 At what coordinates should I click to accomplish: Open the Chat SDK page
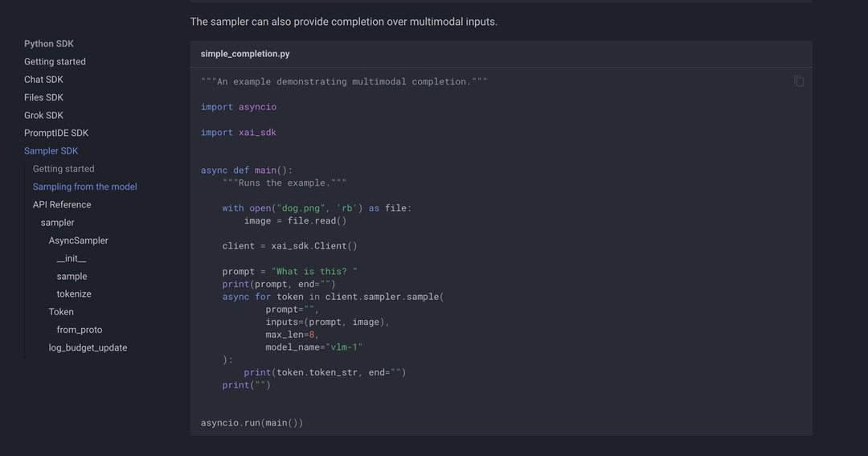[x=43, y=80]
